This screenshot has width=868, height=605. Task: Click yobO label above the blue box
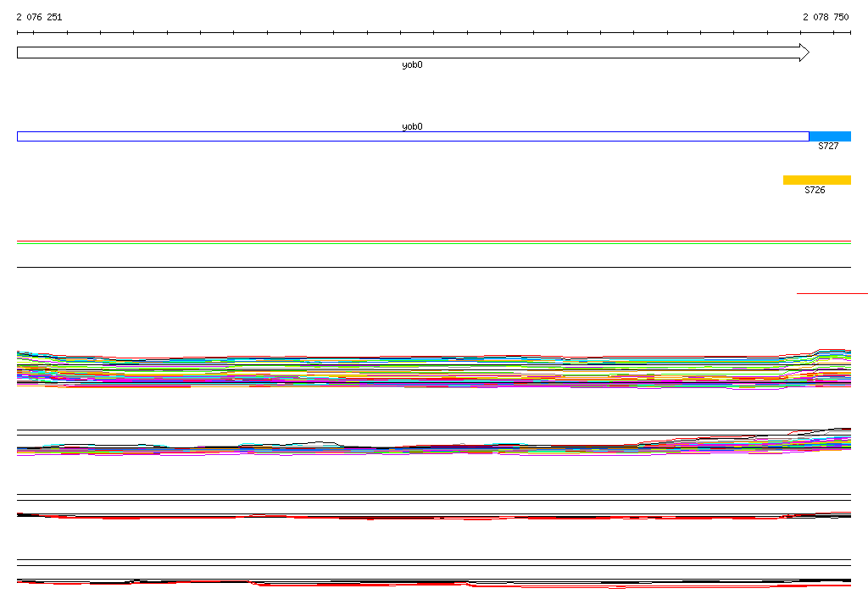pos(412,126)
